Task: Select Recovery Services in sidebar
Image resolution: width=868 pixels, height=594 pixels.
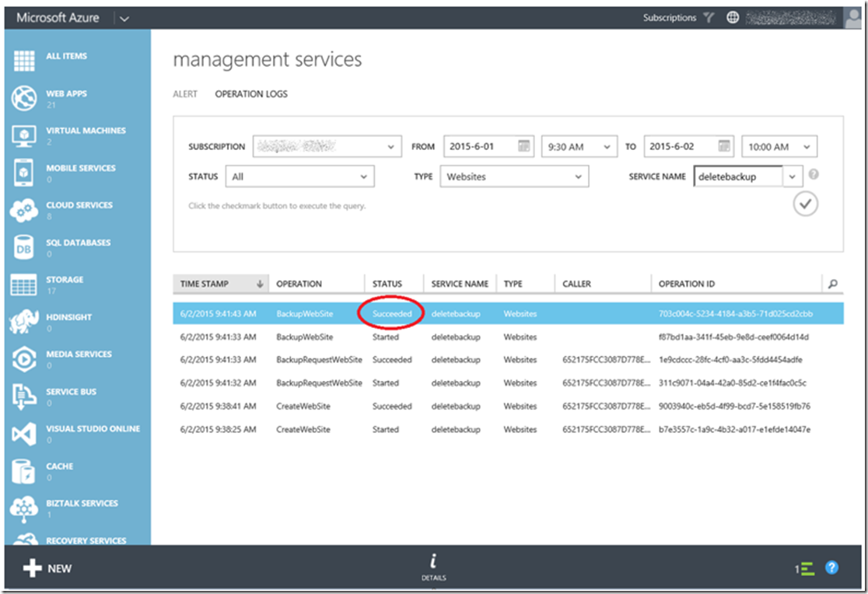Action: 86,540
